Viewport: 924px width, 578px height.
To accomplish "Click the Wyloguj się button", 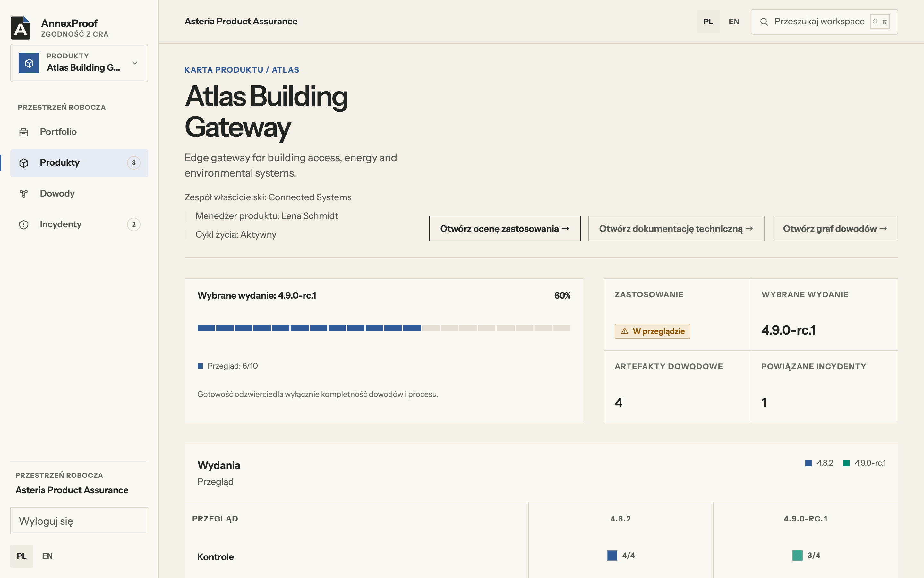I will pos(79,521).
